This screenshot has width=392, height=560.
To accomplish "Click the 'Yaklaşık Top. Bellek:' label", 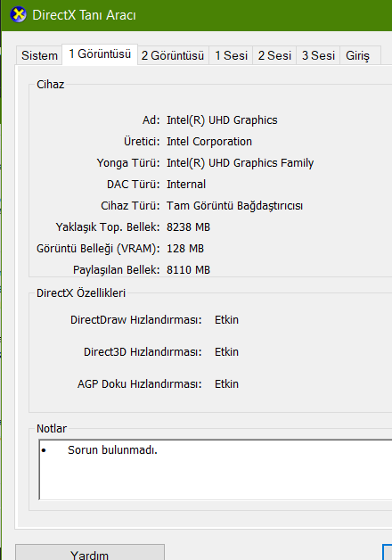I will tap(108, 227).
